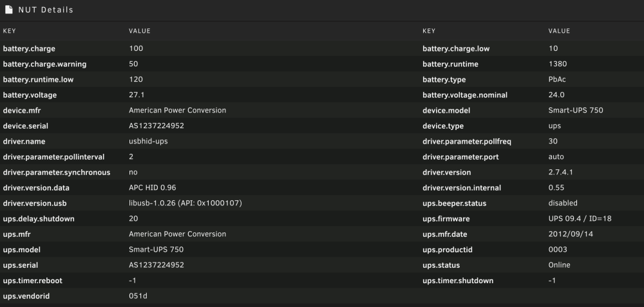644x307 pixels.
Task: Click the ups.model key
Action: coord(22,250)
